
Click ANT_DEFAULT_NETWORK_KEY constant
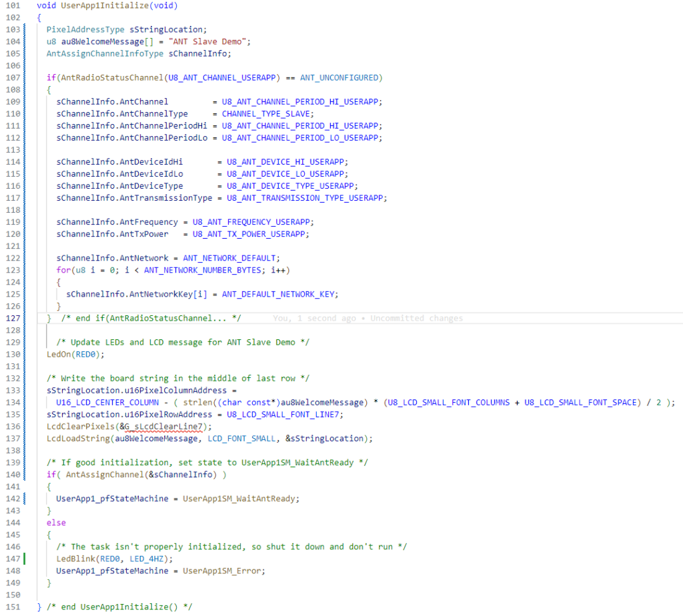[x=278, y=294]
